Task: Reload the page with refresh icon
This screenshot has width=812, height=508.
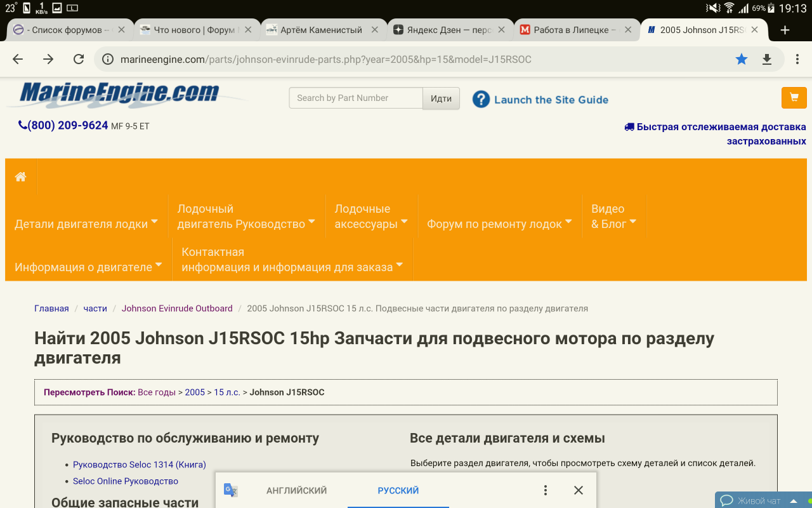Action: point(79,59)
